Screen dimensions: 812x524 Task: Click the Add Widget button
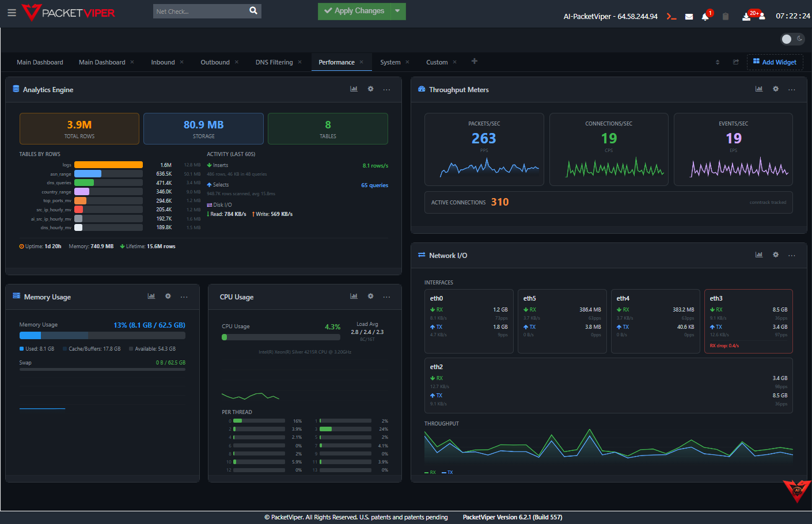pos(775,62)
